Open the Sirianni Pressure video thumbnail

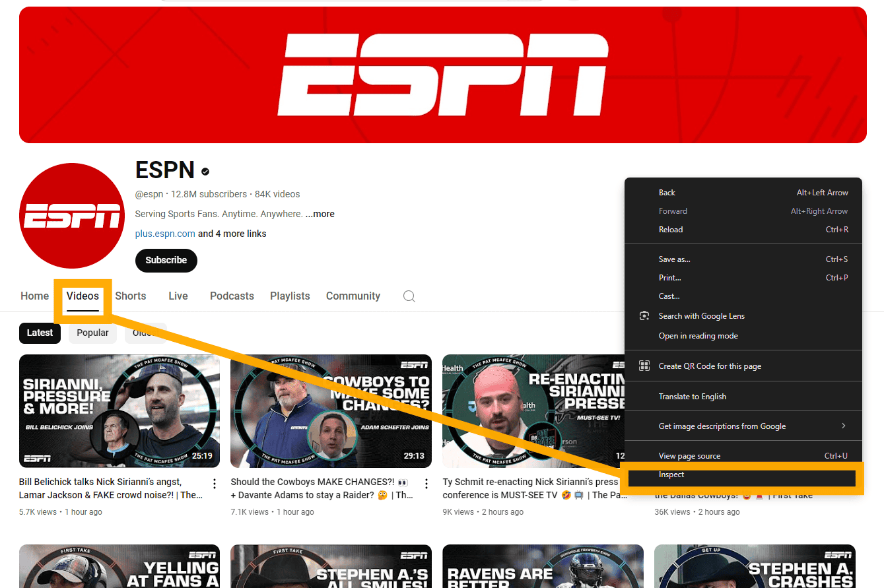click(x=119, y=411)
